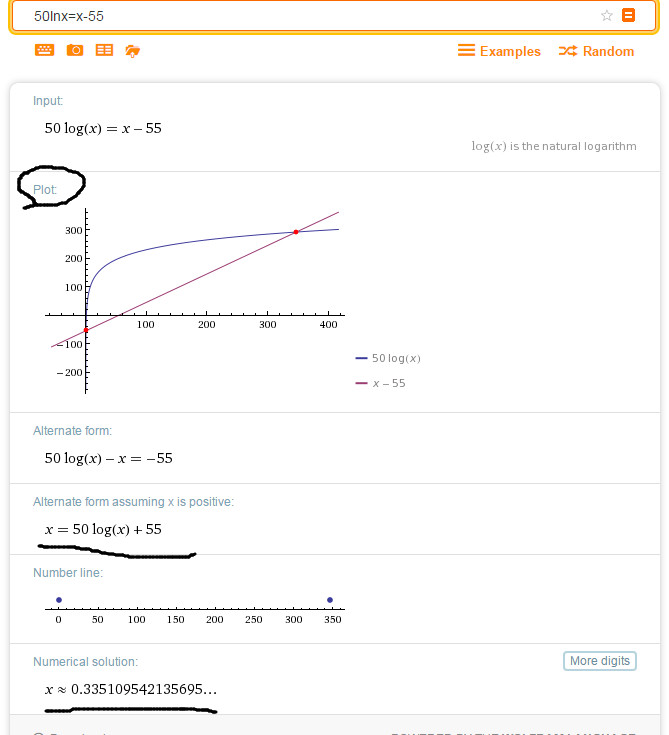Open the image input camera icon
Viewport: 669px width, 735px height.
pyautogui.click(x=75, y=50)
